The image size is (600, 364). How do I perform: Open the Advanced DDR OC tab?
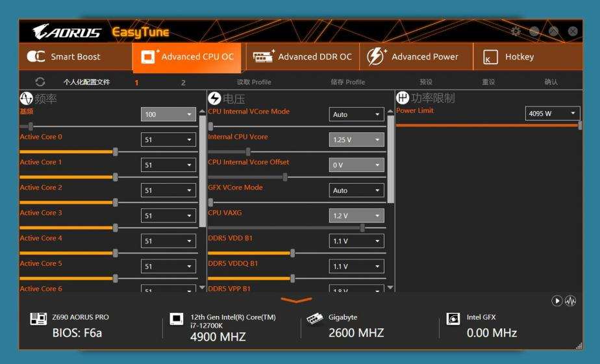[303, 56]
